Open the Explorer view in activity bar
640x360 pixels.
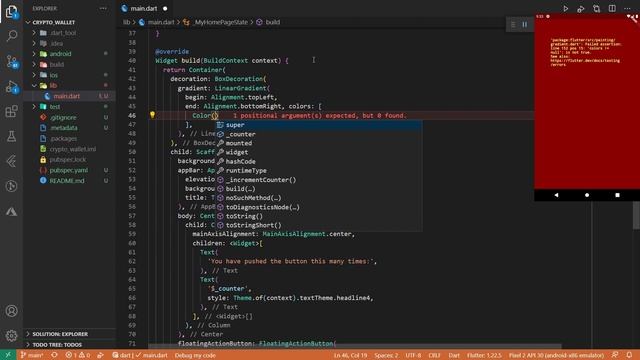tap(11, 12)
